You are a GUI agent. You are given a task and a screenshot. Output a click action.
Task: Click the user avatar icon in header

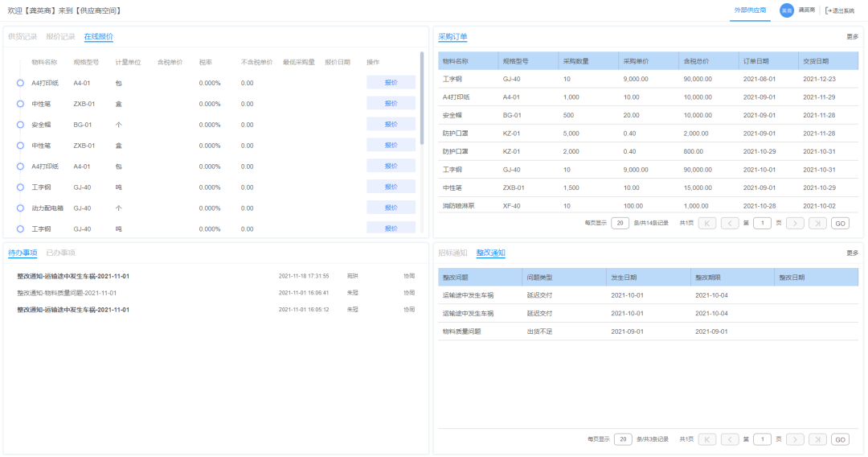[x=787, y=10]
